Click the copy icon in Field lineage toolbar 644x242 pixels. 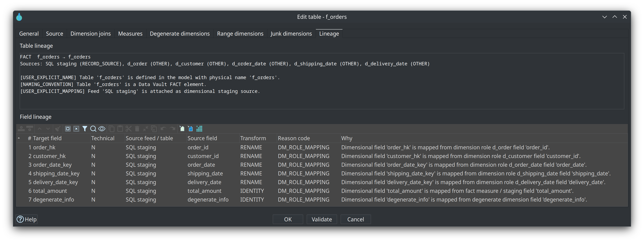point(111,129)
